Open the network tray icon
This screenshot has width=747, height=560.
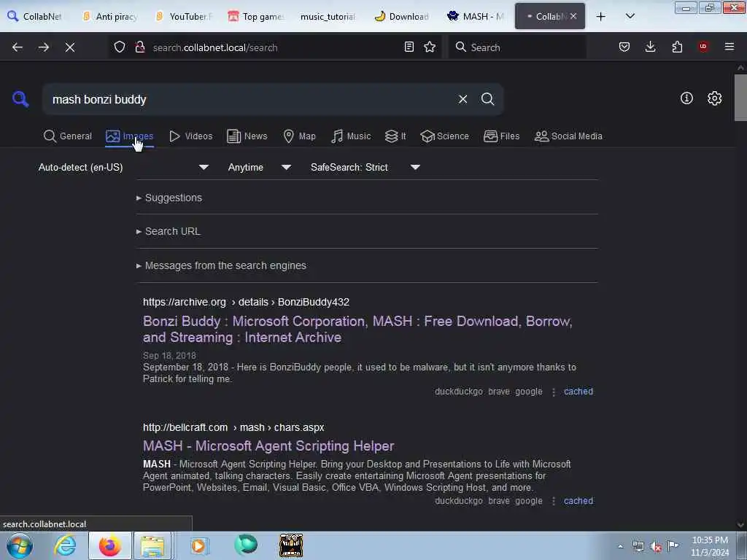(638, 547)
